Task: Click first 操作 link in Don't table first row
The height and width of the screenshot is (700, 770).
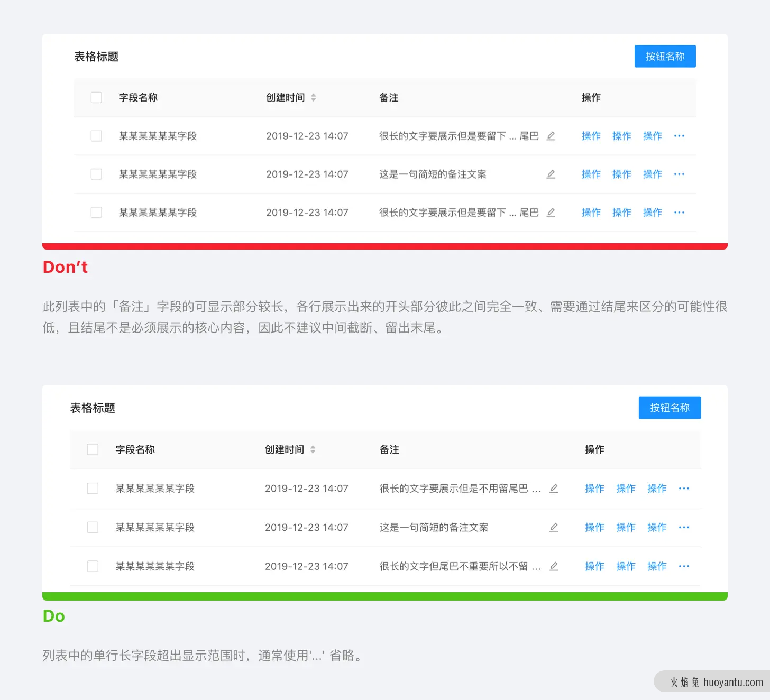Action: click(591, 136)
